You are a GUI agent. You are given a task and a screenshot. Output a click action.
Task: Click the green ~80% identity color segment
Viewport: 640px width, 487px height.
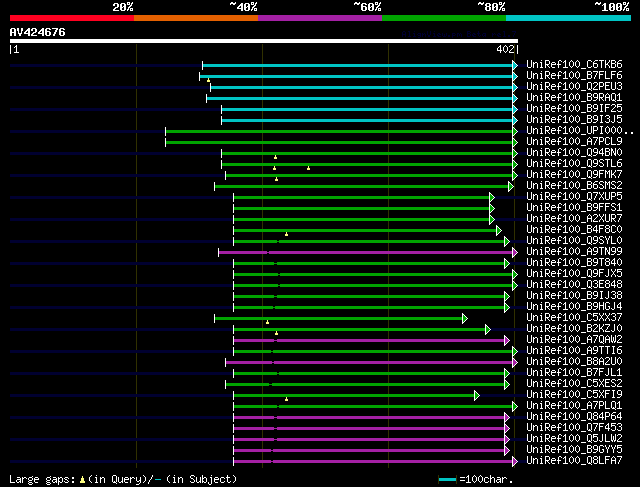point(444,18)
